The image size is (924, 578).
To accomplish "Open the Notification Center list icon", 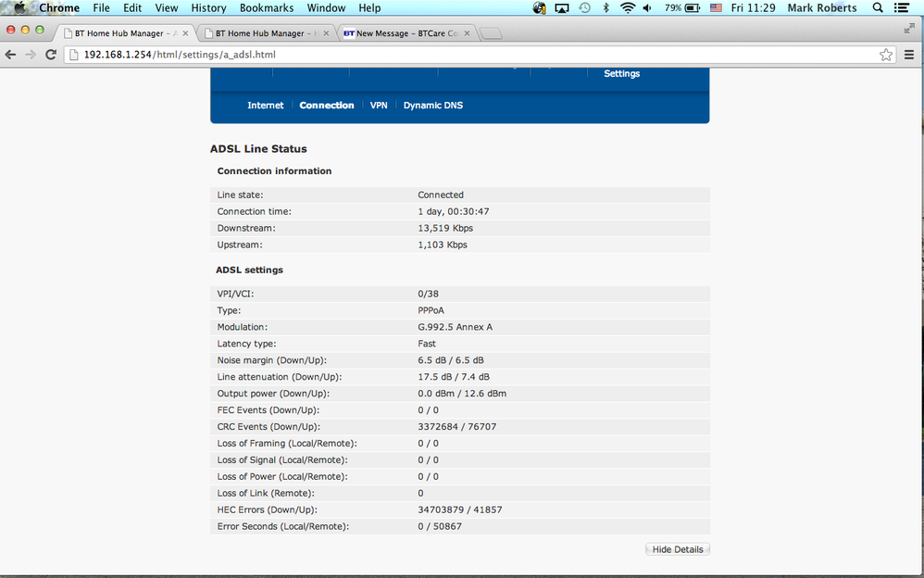I will tap(901, 8).
